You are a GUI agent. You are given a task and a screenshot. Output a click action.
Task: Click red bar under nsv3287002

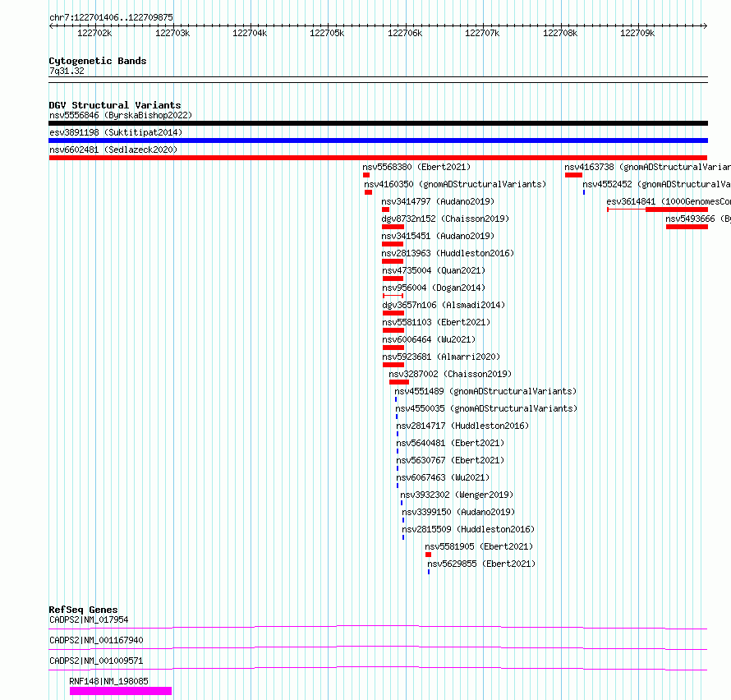tap(399, 382)
